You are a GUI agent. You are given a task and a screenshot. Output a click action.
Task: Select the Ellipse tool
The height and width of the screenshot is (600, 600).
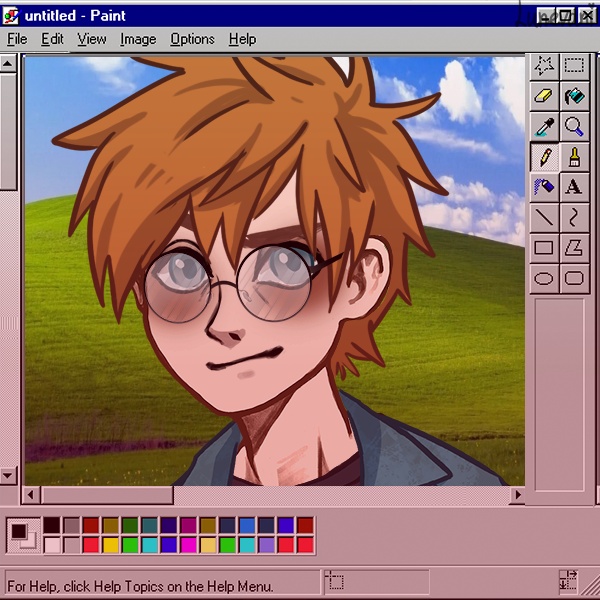click(544, 278)
